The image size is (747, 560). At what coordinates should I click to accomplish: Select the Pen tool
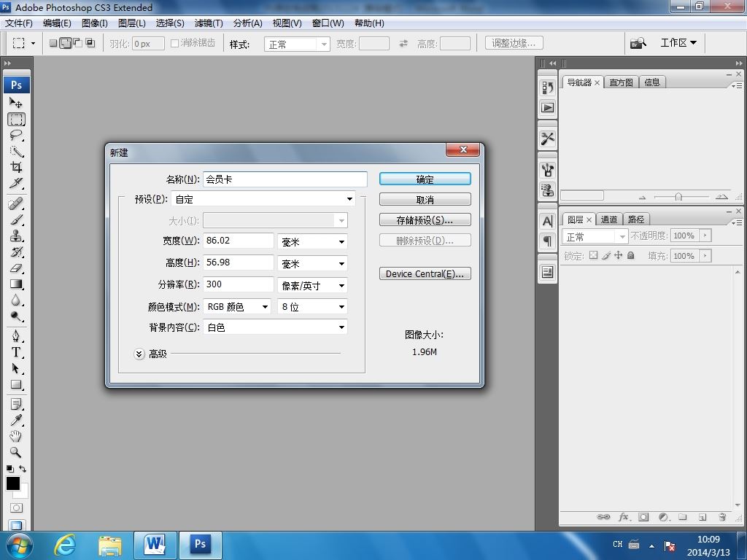pyautogui.click(x=16, y=336)
